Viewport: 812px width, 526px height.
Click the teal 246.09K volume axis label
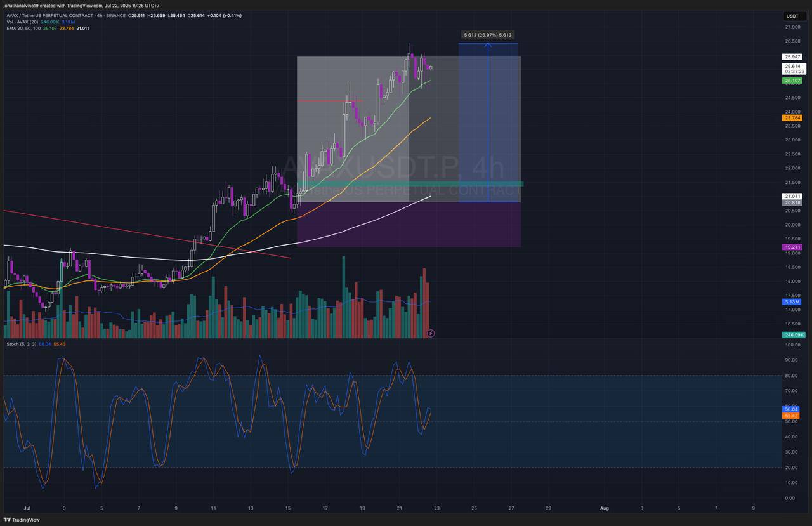point(794,334)
